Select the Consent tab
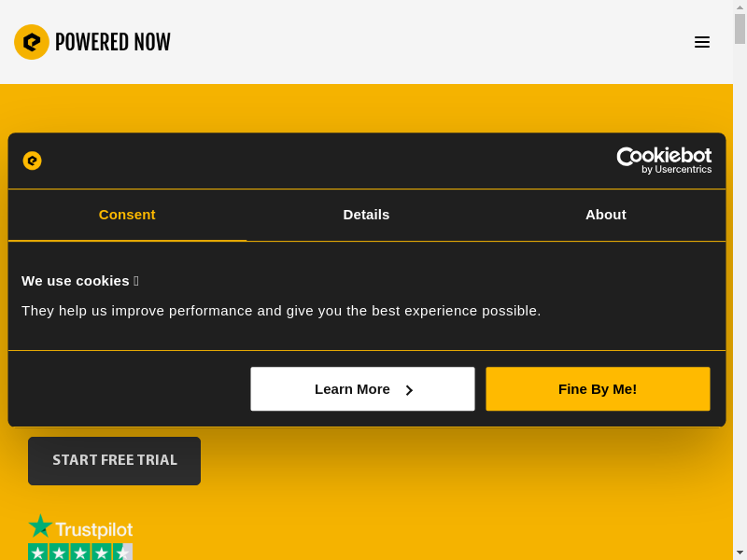This screenshot has height=560, width=747. (127, 215)
